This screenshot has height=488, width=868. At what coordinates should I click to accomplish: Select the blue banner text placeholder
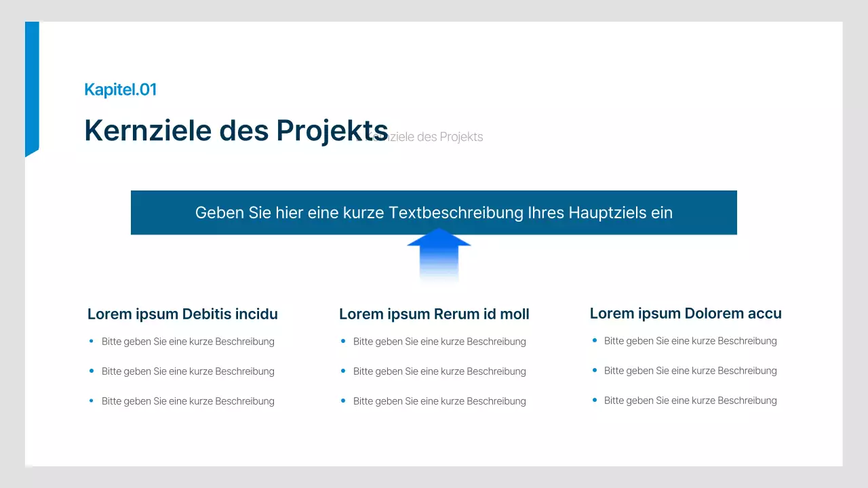pos(434,212)
